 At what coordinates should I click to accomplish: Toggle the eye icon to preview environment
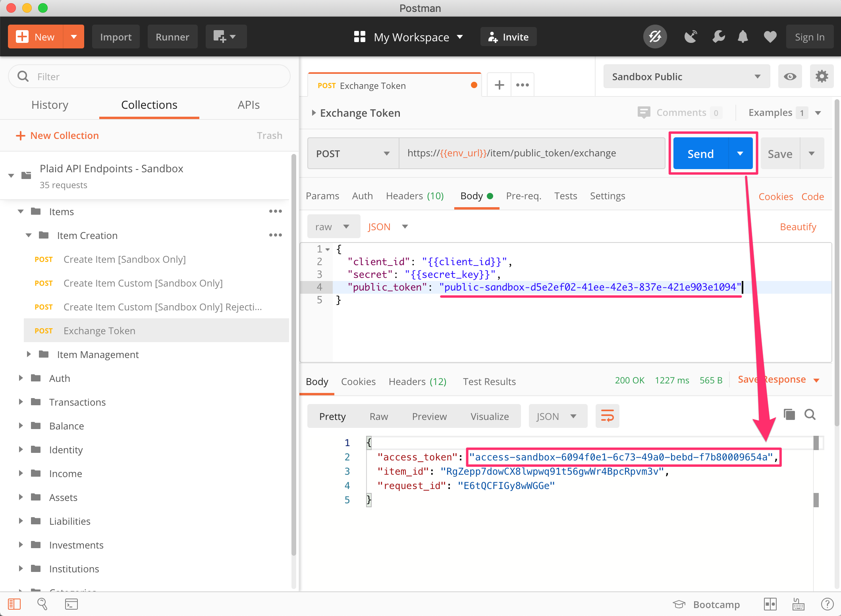(791, 77)
